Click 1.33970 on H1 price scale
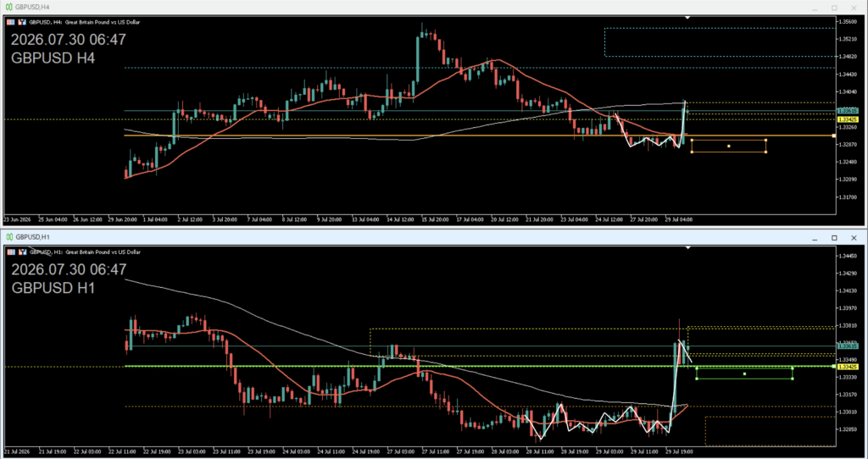 pyautogui.click(x=848, y=308)
